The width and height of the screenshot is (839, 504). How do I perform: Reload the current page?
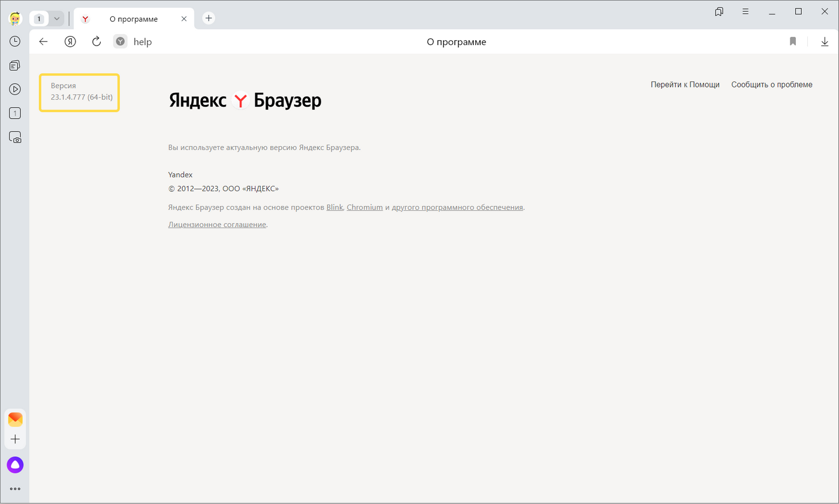tap(96, 41)
